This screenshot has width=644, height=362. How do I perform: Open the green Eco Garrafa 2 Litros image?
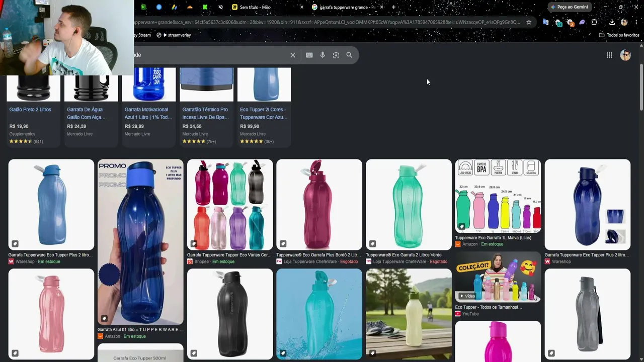409,205
